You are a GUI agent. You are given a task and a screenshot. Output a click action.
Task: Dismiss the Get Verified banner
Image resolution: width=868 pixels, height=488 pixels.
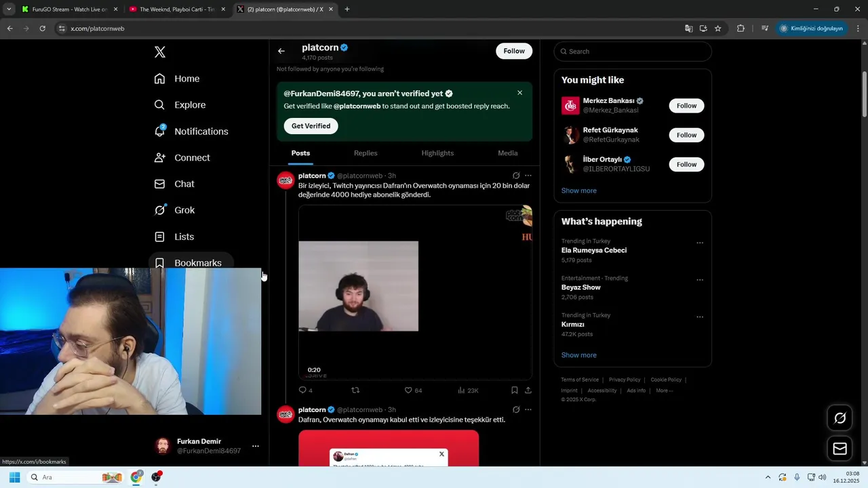[519, 93]
